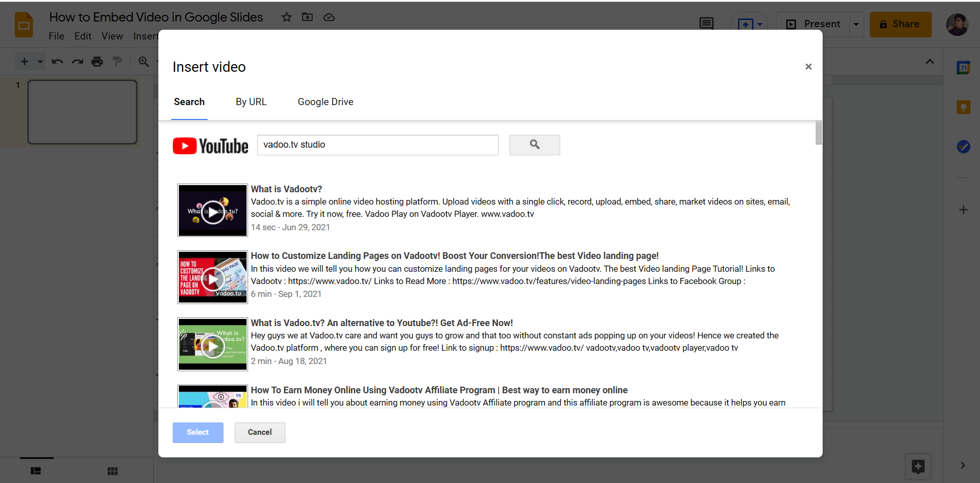Select 'An alternative to Youtube' video thumbnail

(213, 344)
